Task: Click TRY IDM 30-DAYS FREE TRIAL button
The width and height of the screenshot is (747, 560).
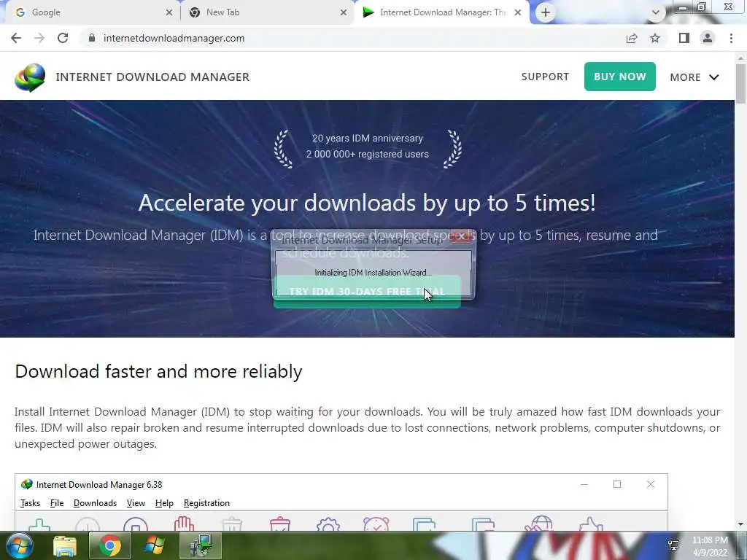Action: (x=367, y=292)
